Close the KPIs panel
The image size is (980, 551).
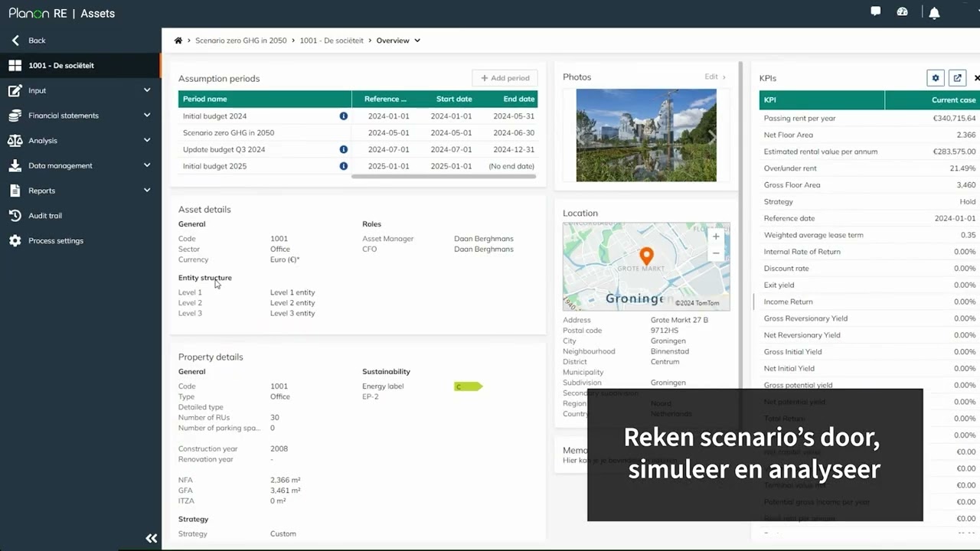pos(976,78)
